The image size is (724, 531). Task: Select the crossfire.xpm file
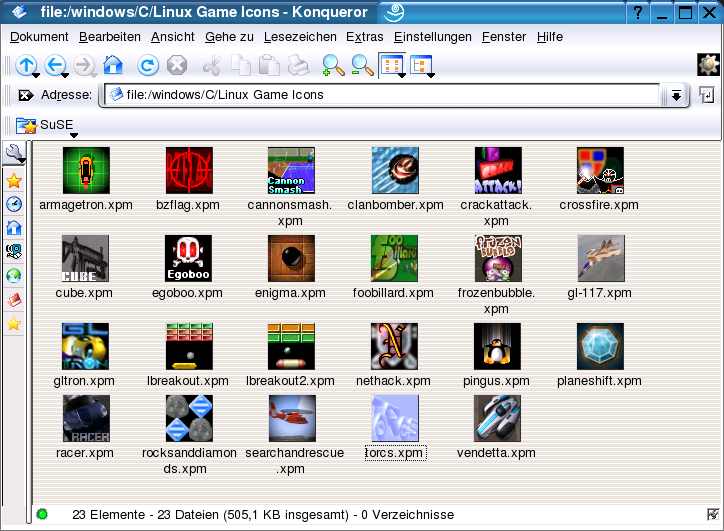[x=599, y=179]
